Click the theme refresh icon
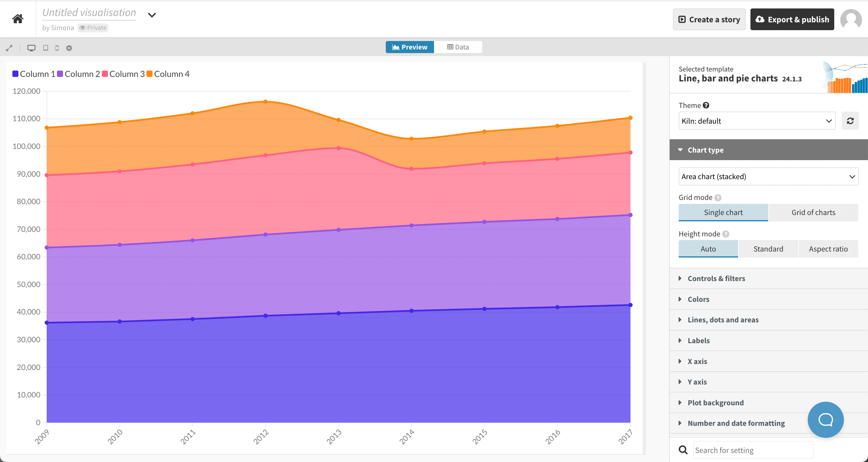868x462 pixels. pos(850,121)
